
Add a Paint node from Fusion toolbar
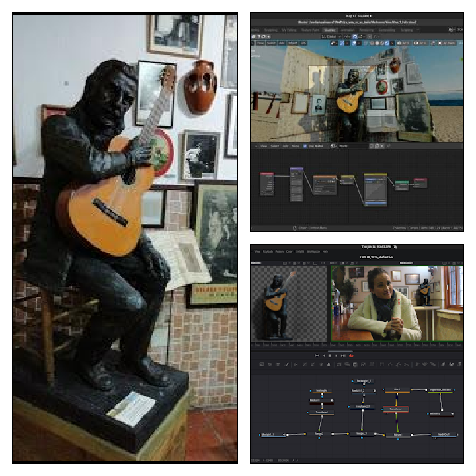click(x=286, y=364)
